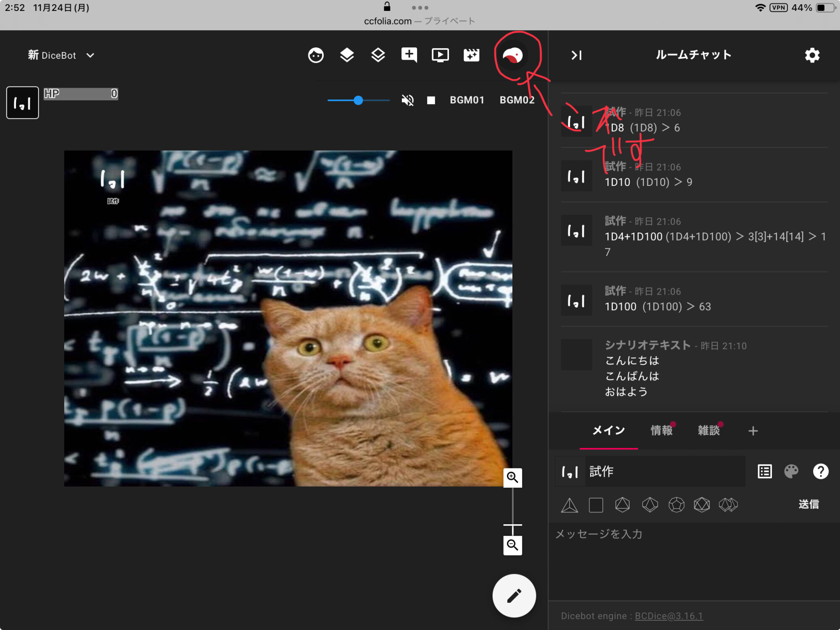The height and width of the screenshot is (630, 840).
Task: Open the scene cutscene sparkle icon
Action: pyautogui.click(x=471, y=55)
